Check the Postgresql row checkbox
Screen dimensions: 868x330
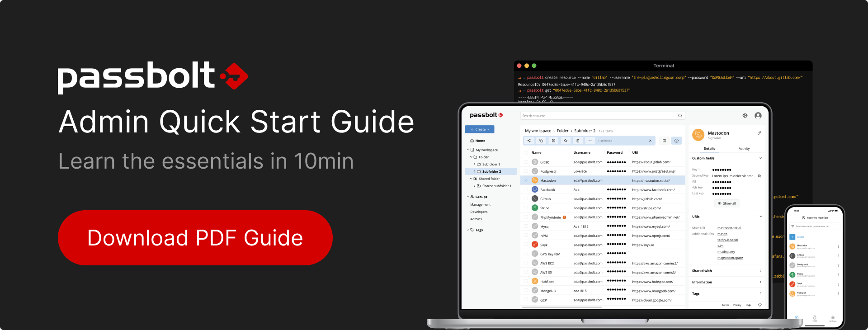pyautogui.click(x=526, y=171)
